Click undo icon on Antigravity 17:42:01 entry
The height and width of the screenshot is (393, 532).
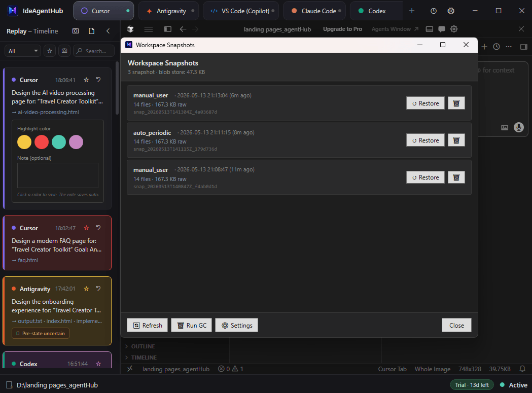click(x=98, y=289)
